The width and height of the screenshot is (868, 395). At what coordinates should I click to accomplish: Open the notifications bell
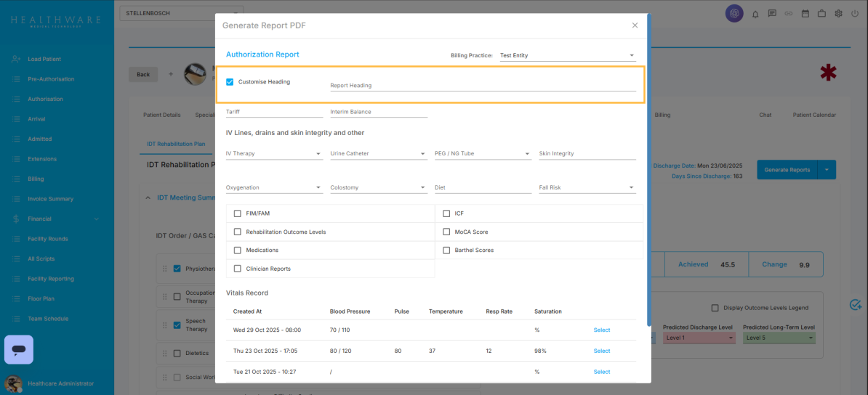(755, 14)
